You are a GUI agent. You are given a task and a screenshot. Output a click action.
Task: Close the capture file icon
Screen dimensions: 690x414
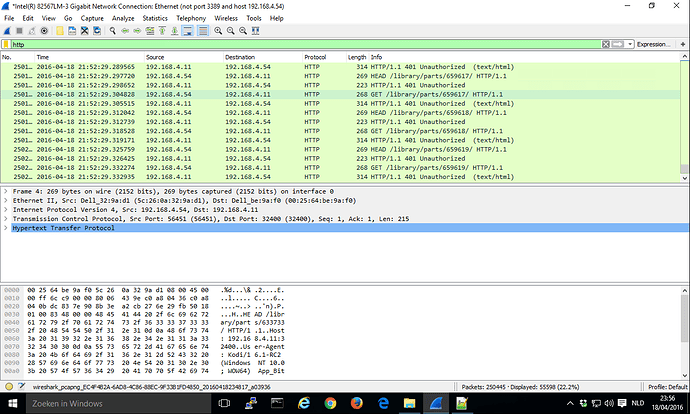pyautogui.click(x=84, y=31)
